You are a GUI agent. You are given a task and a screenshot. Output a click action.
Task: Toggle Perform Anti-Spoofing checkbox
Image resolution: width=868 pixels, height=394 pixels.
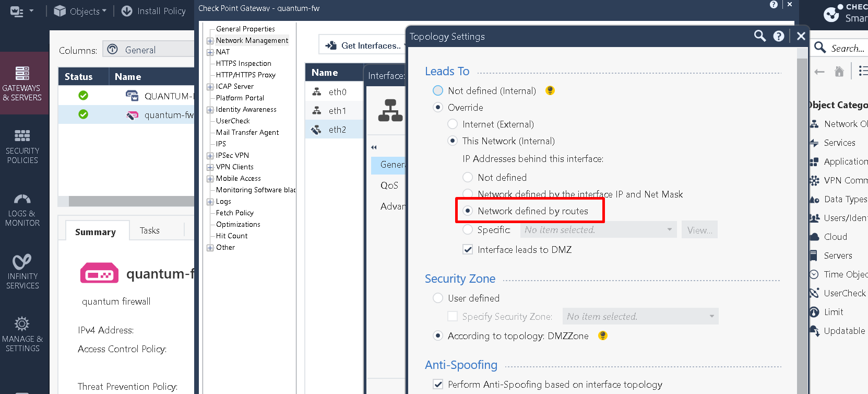pyautogui.click(x=438, y=384)
